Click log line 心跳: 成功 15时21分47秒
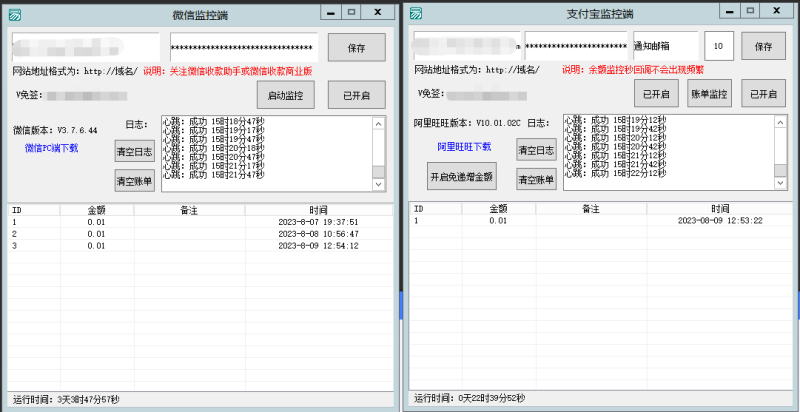This screenshot has width=800, height=412. [x=214, y=174]
